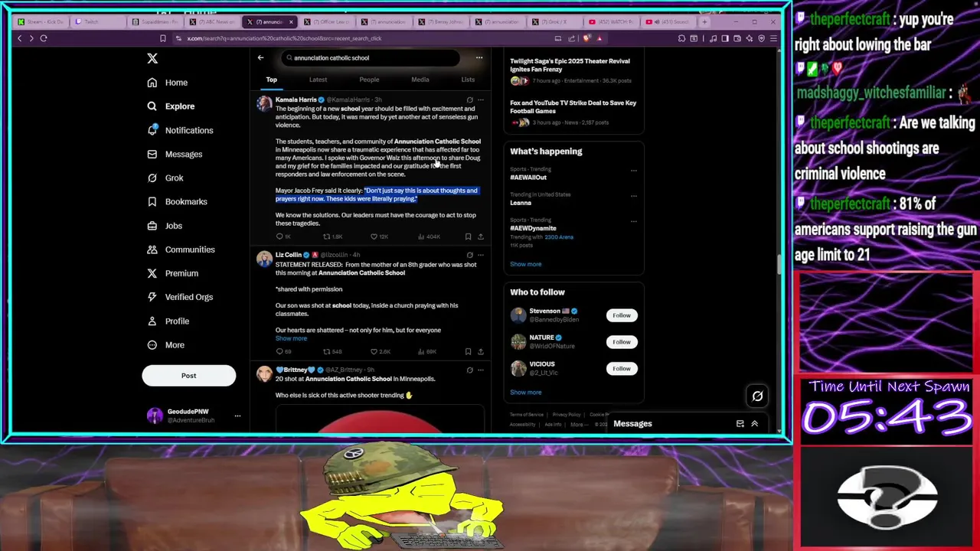Click the Post button
The width and height of the screenshot is (980, 551).
tap(188, 376)
